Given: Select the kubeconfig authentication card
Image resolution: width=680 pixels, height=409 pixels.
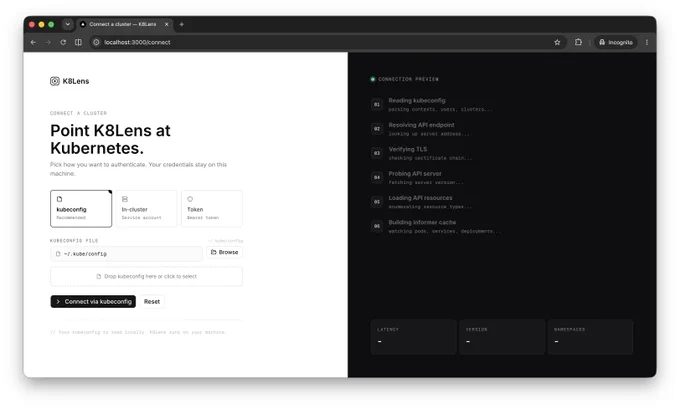Looking at the screenshot, I should coord(81,209).
